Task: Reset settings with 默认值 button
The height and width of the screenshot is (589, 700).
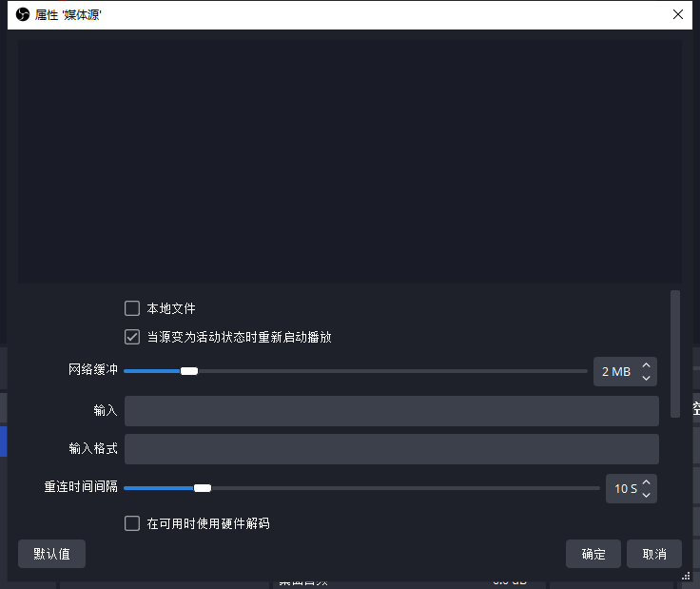Action: click(51, 554)
